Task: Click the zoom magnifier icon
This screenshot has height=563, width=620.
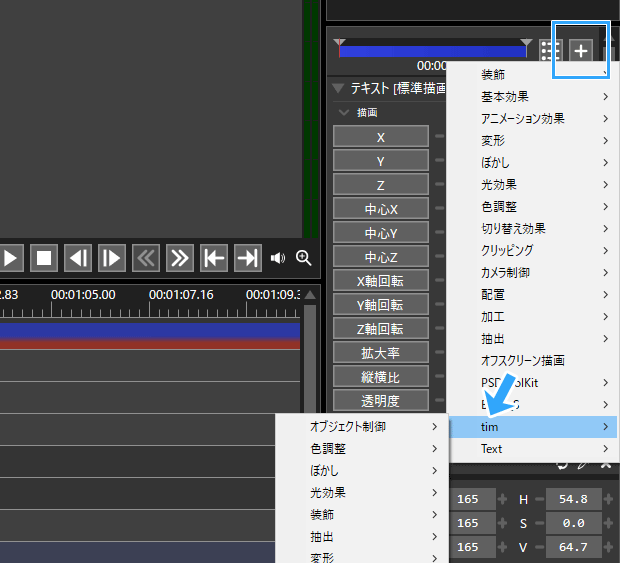Action: (x=304, y=258)
